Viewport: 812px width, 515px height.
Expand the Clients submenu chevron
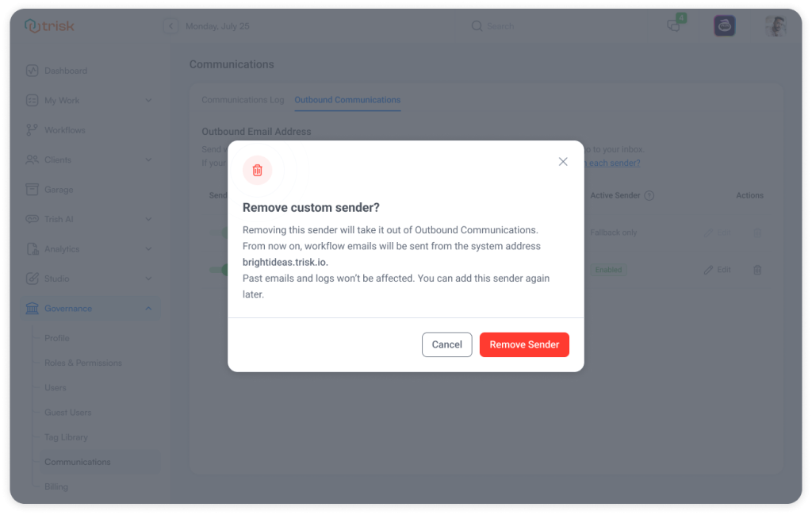(148, 160)
